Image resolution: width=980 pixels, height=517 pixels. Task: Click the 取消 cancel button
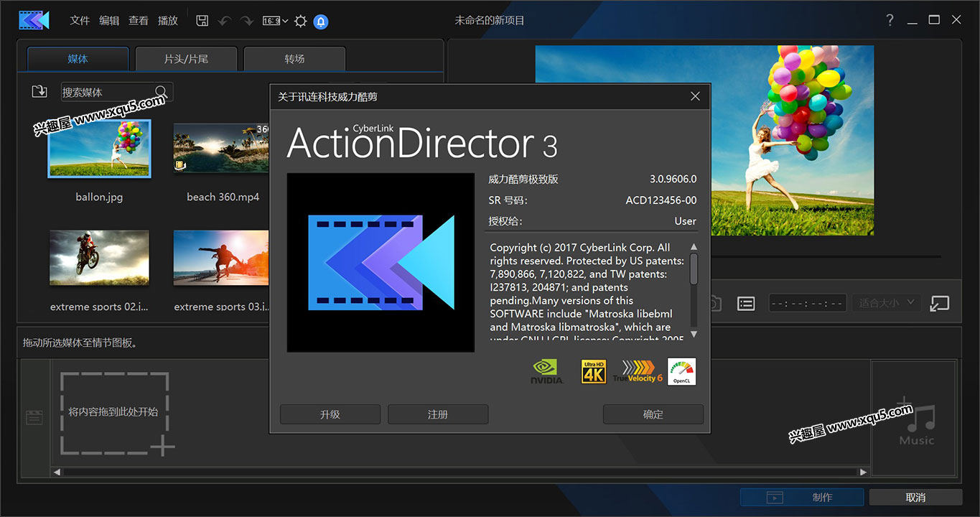(915, 497)
